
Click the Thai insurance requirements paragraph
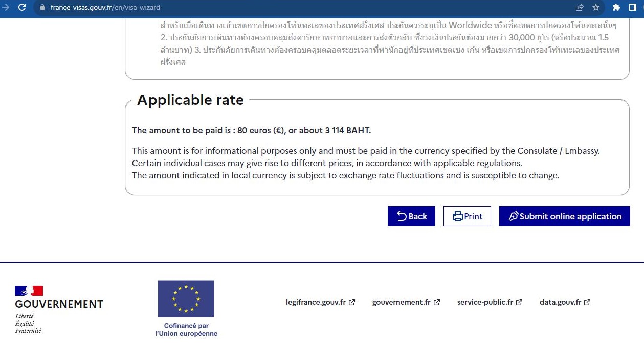coord(389,43)
